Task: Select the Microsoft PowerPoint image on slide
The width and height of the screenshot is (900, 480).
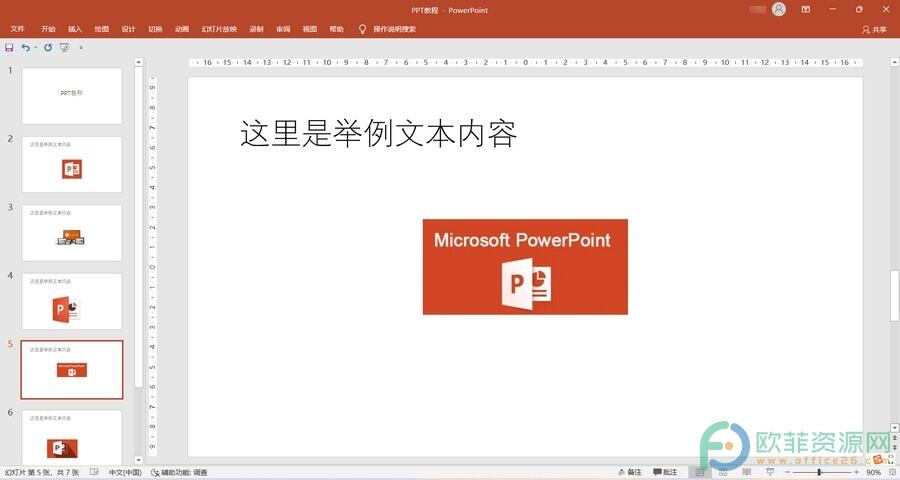Action: click(x=525, y=266)
